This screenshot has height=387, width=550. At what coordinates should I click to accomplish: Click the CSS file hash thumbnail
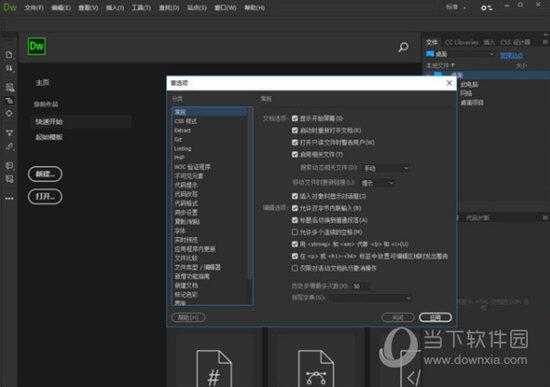point(214,368)
